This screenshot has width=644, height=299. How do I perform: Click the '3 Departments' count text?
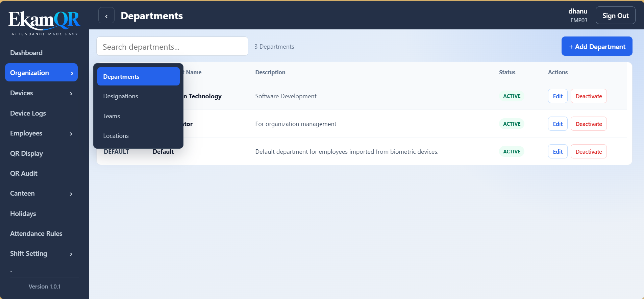(274, 47)
